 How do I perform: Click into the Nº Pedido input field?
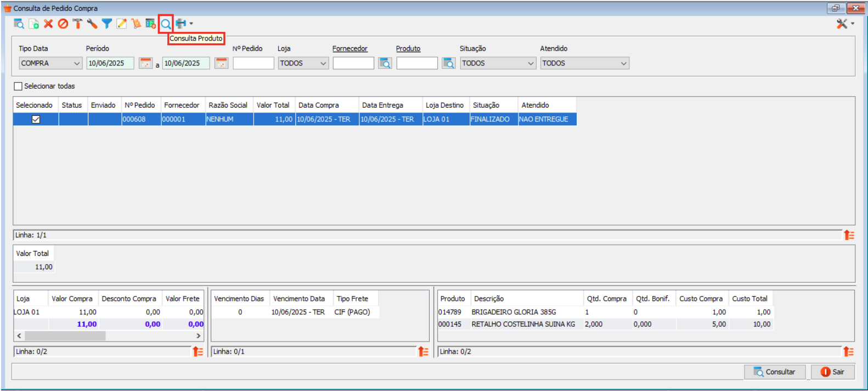(253, 63)
